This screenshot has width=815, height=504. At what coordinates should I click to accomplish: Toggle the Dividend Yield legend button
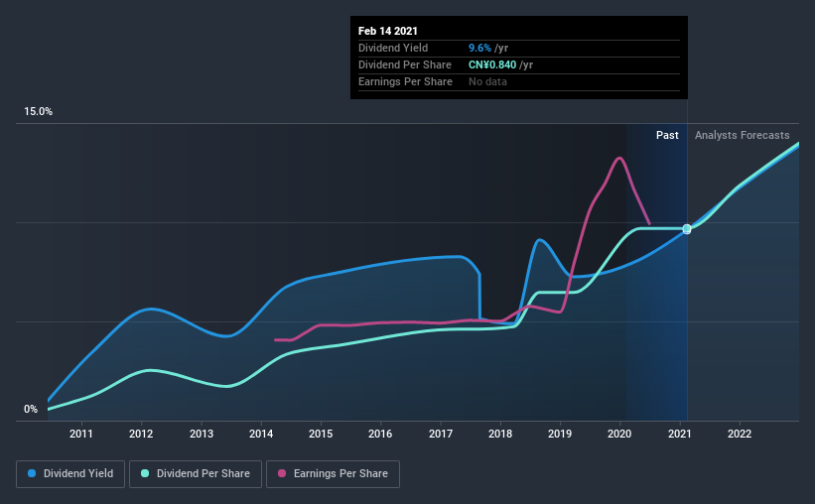(x=70, y=474)
